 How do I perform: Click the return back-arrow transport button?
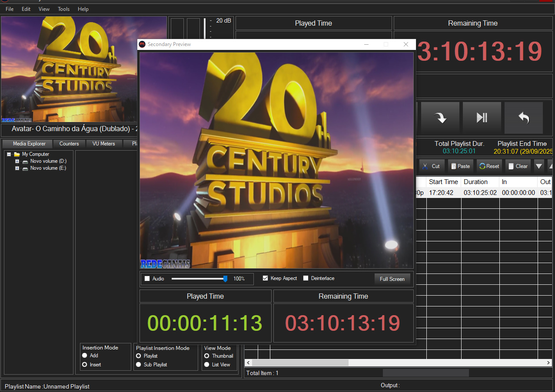click(x=523, y=118)
